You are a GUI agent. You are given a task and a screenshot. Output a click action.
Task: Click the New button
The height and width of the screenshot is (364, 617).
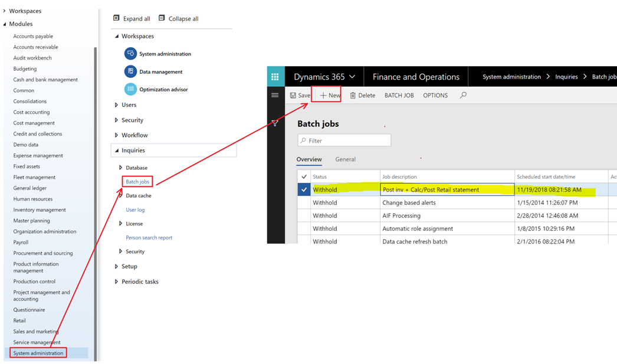point(330,95)
